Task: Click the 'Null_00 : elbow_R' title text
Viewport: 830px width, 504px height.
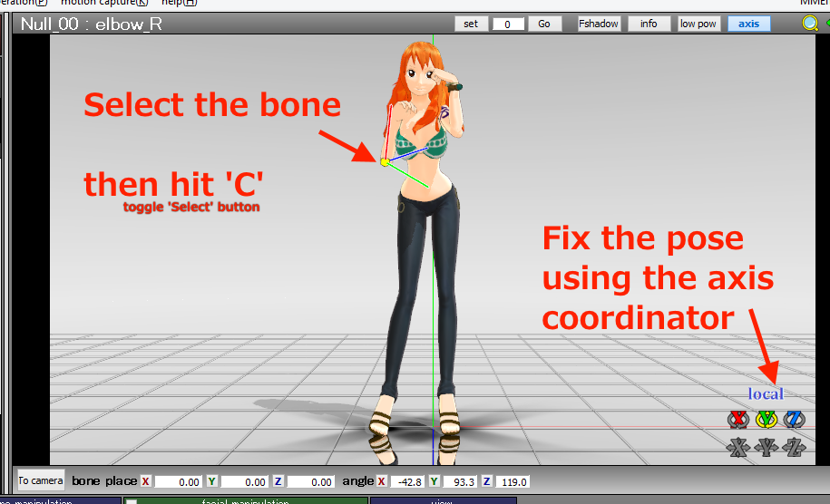Action: tap(92, 24)
